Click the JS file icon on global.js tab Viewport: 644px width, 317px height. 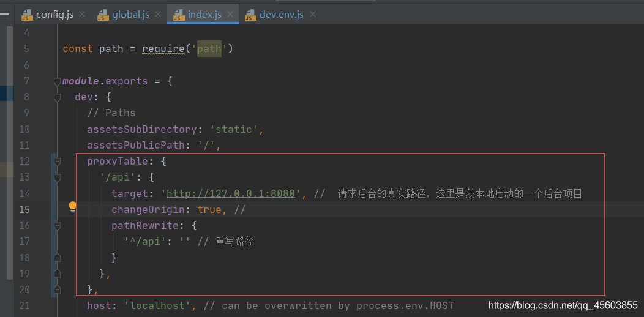(x=102, y=15)
